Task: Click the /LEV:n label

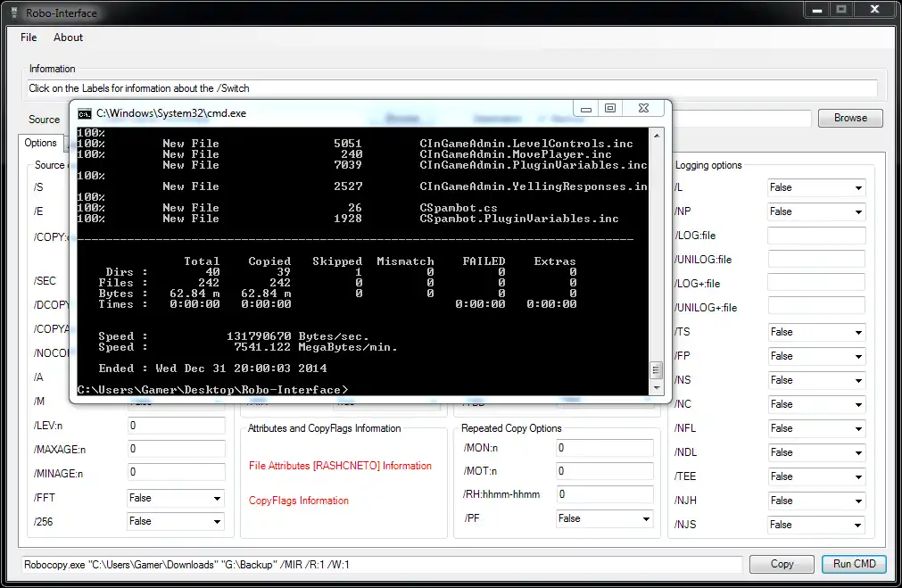Action: [48, 426]
